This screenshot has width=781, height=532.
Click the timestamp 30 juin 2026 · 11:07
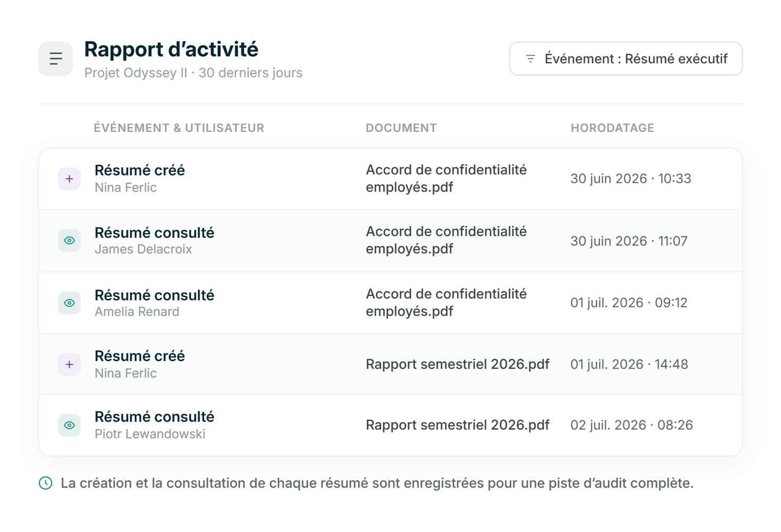(629, 241)
